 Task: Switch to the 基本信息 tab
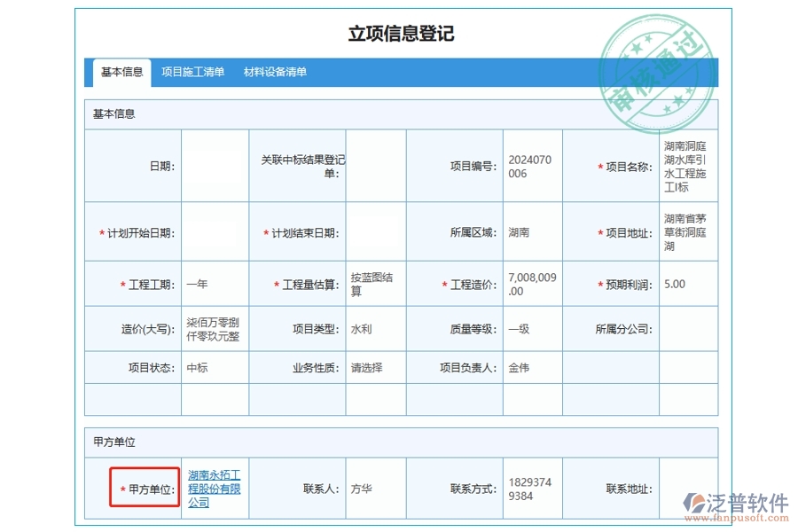pos(121,73)
